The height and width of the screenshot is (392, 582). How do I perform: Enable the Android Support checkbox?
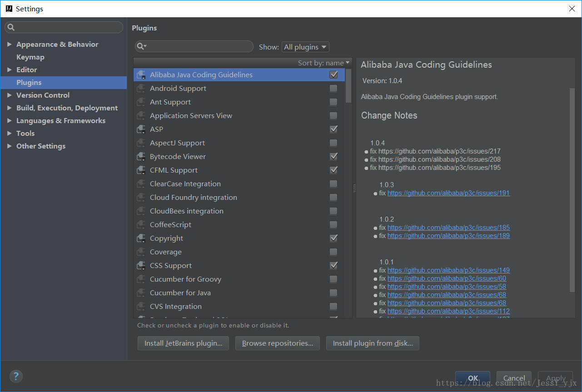(x=333, y=88)
